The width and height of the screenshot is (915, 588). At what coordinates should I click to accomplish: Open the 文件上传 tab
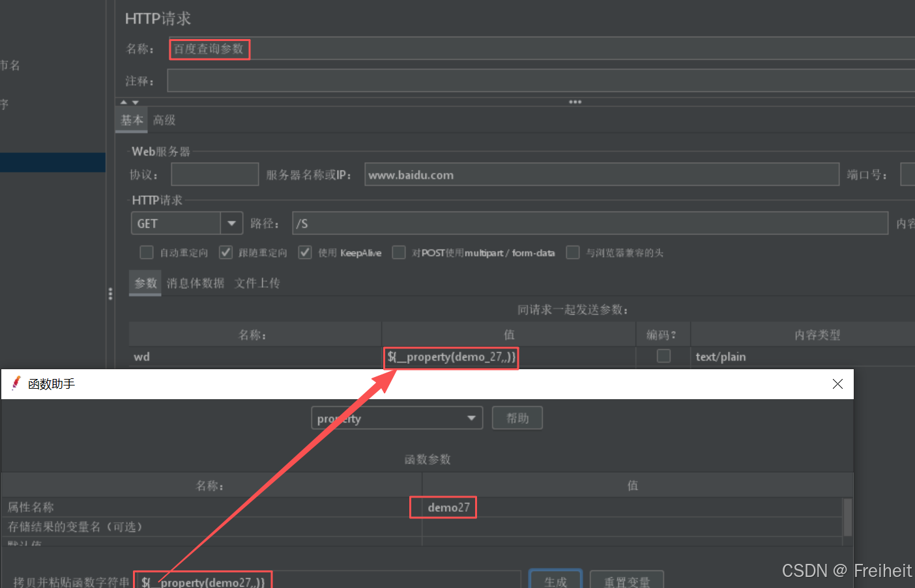[x=257, y=283]
